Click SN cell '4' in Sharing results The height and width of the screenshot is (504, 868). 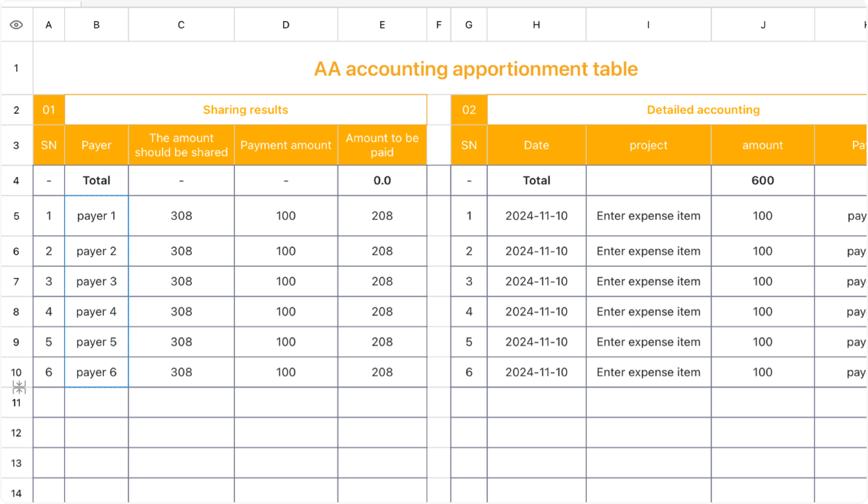pos(49,312)
